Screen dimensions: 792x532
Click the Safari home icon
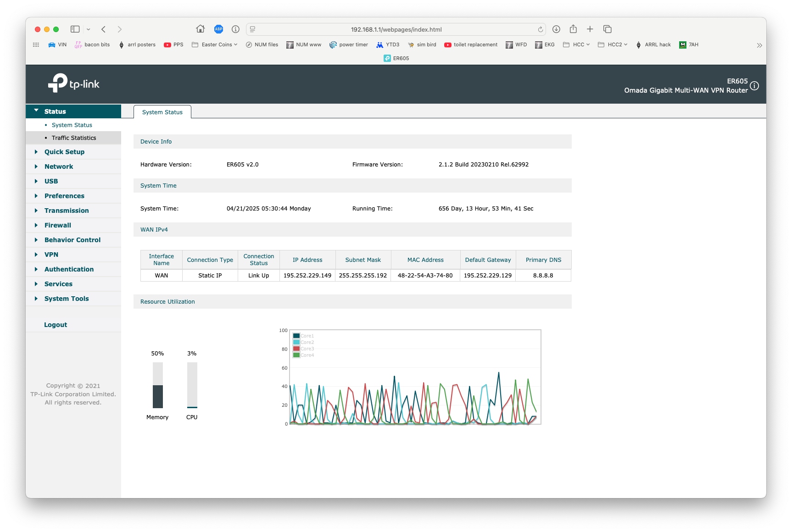coord(200,29)
